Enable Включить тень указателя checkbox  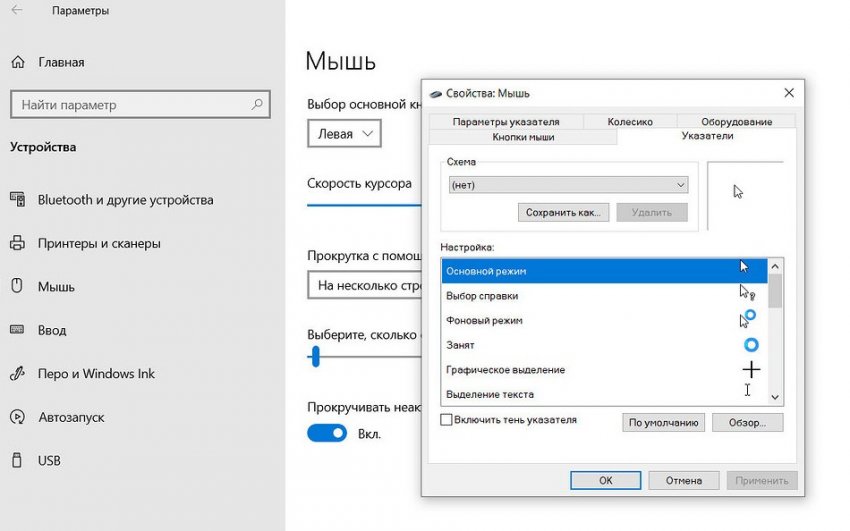[x=447, y=421]
